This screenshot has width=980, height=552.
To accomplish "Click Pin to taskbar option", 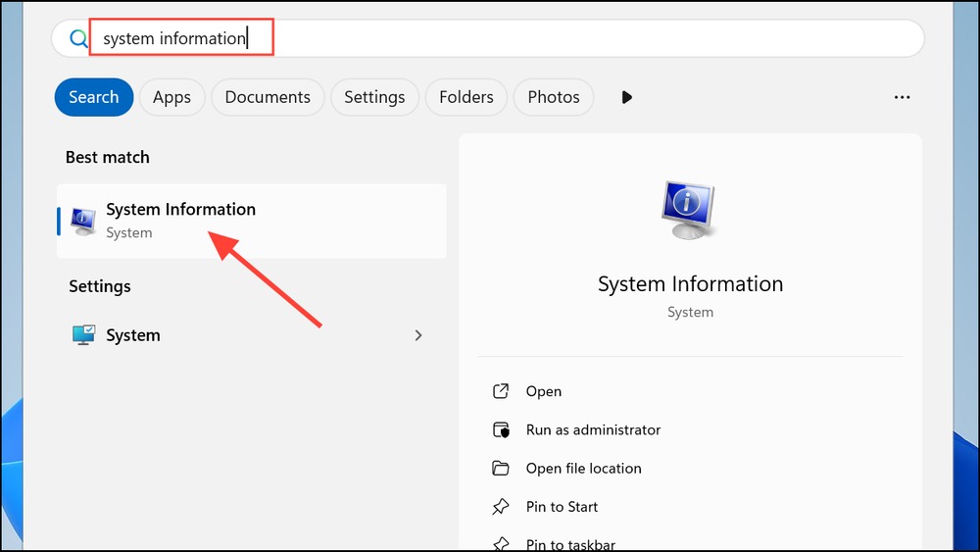I will tap(570, 545).
